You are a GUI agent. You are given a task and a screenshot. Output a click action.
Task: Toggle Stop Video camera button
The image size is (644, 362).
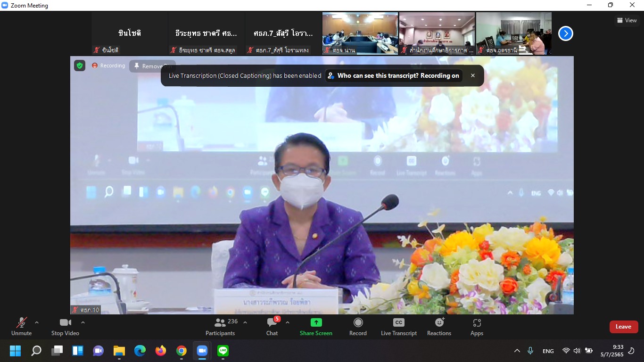click(x=65, y=327)
